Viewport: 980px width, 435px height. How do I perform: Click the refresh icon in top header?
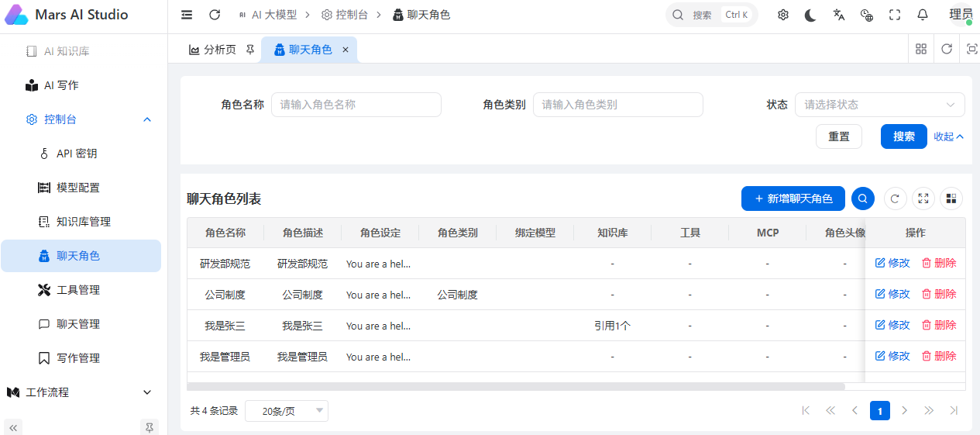point(215,15)
